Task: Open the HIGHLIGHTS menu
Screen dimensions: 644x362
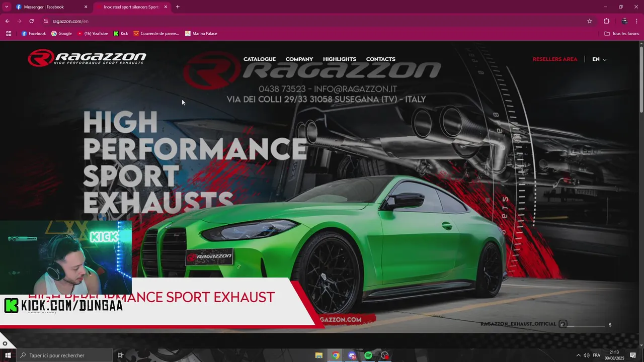Action: [x=340, y=59]
